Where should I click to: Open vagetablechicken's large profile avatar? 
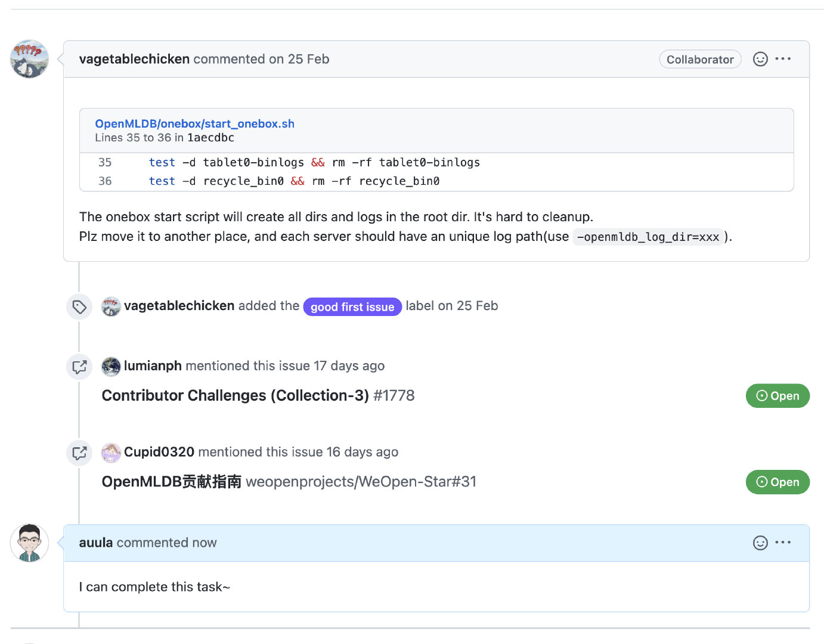pos(29,59)
